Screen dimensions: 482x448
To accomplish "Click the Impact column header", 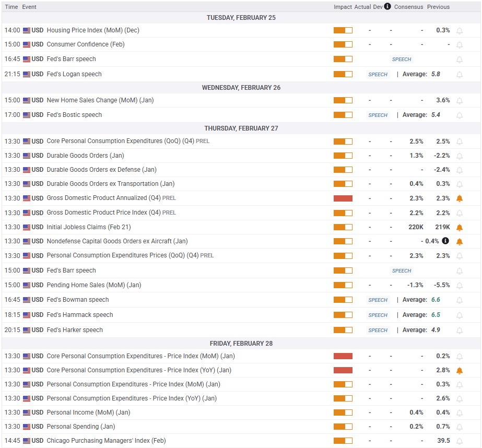I will 343,7.
